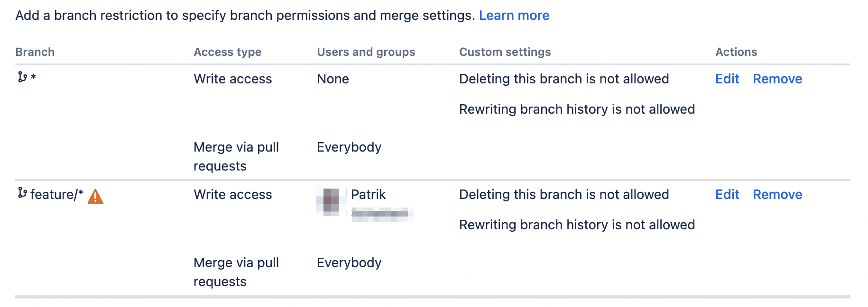Select Write access for the * branch

click(233, 79)
